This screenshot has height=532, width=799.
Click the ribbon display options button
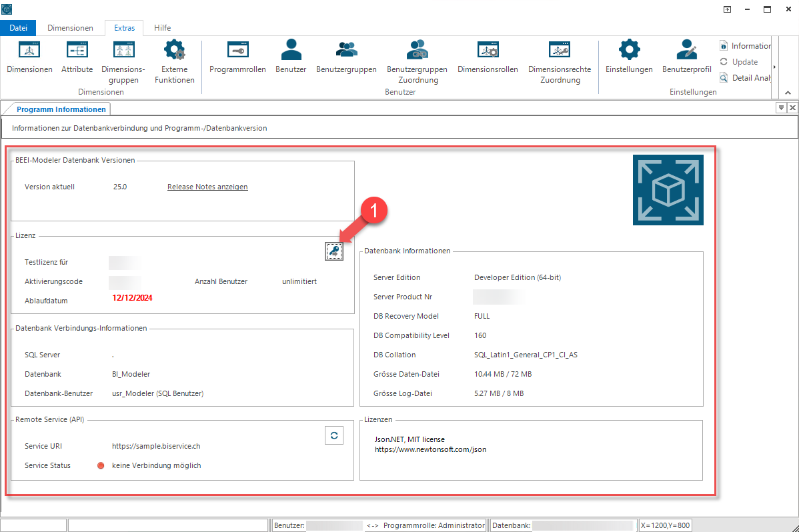[727, 9]
